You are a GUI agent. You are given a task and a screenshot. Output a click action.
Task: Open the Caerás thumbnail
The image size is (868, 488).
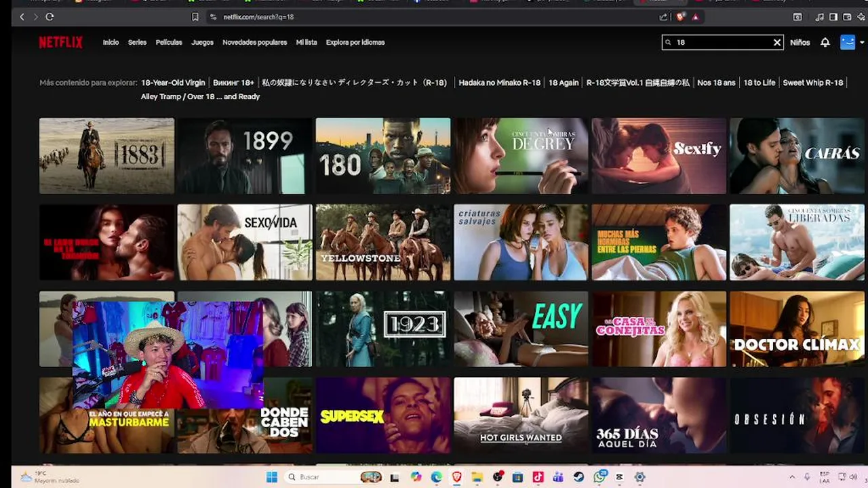point(797,156)
